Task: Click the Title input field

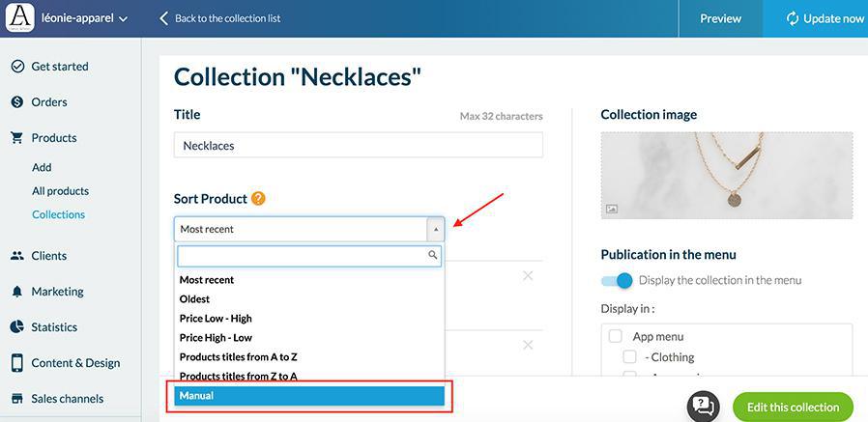Action: pos(358,146)
